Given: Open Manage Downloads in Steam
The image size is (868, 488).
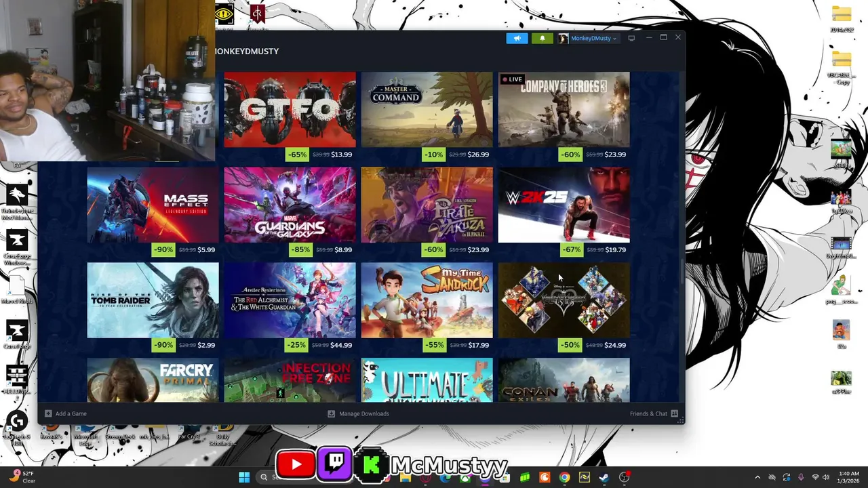Looking at the screenshot, I should coord(358,413).
